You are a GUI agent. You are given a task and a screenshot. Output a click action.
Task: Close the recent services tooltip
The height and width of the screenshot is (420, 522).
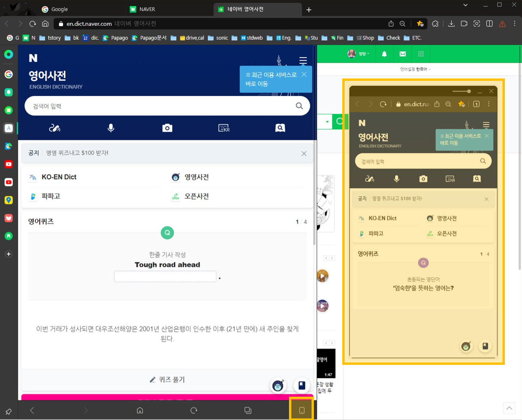304,74
